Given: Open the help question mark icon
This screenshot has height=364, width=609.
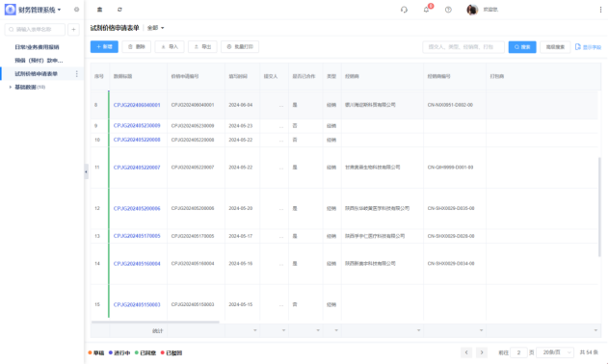Looking at the screenshot, I should pyautogui.click(x=448, y=10).
